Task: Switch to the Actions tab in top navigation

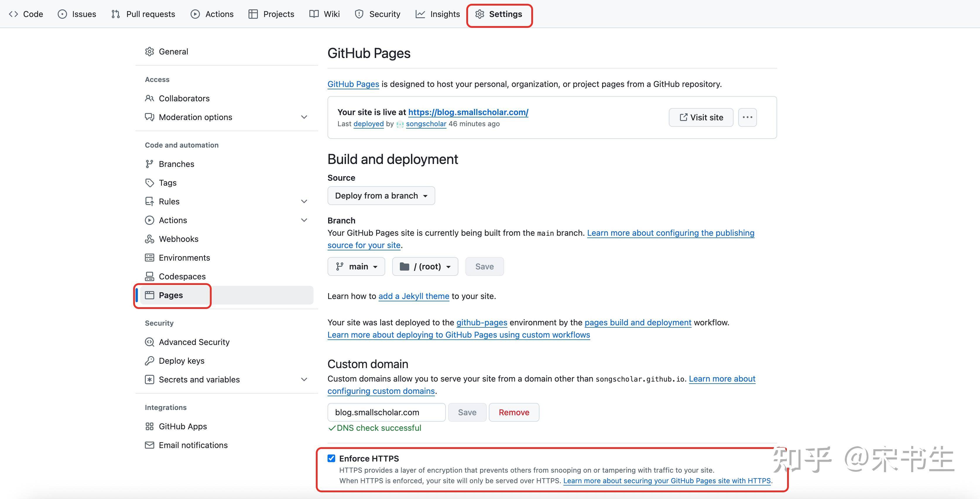Action: click(212, 14)
